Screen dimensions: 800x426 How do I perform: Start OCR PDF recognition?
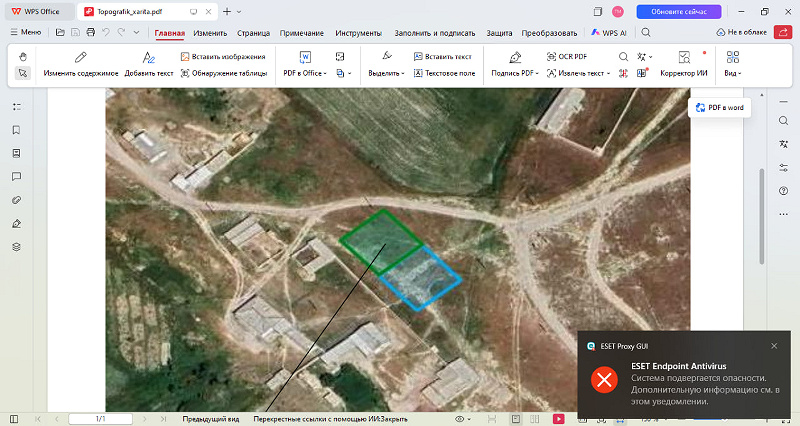coord(567,57)
